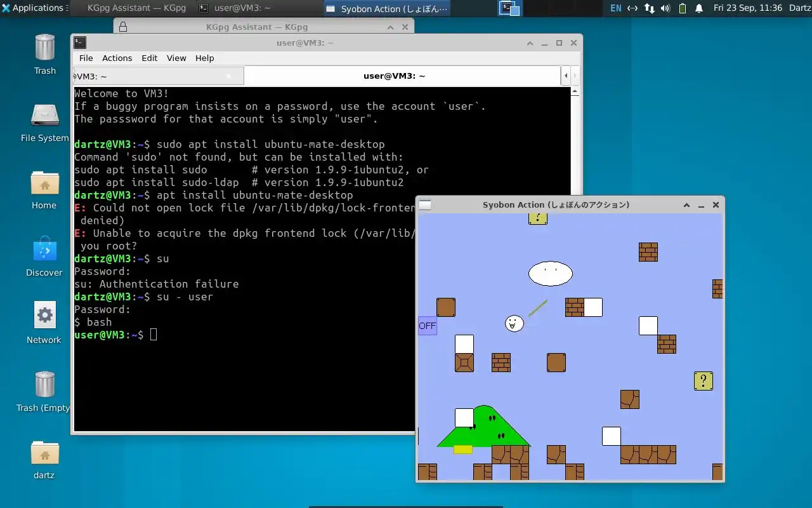The image size is (812, 508).
Task: Switch to the left @VM3: ~ terminal tab
Action: [x=158, y=76]
